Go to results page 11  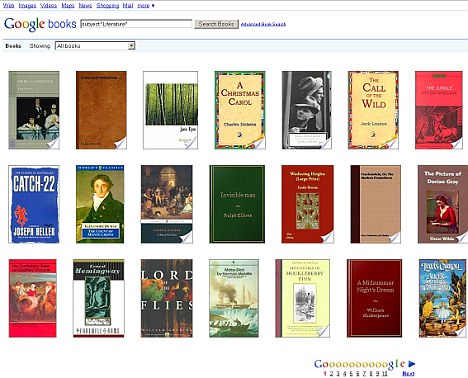[x=385, y=374]
